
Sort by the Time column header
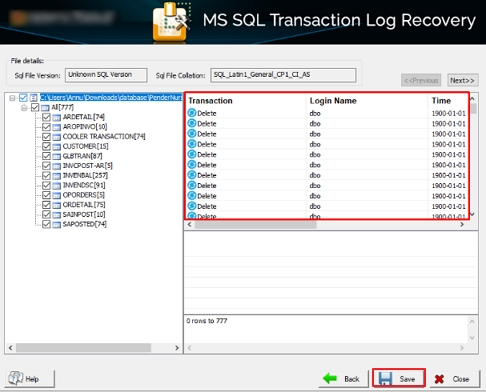pyautogui.click(x=441, y=101)
